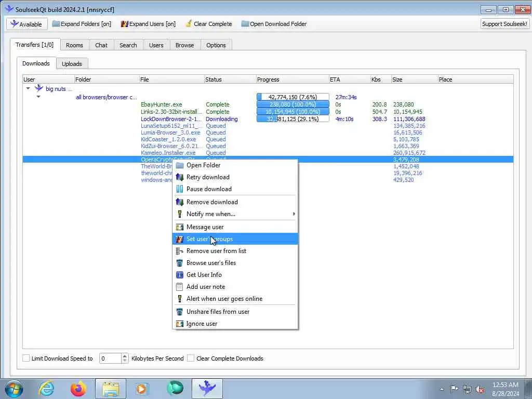
Task: Click the network tray icon
Action: (x=467, y=389)
